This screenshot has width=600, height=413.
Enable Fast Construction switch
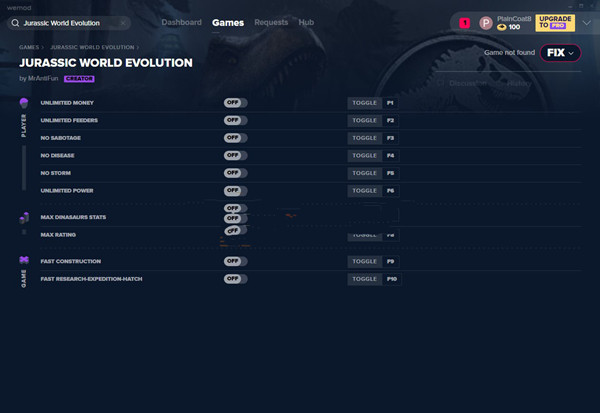[x=235, y=261]
